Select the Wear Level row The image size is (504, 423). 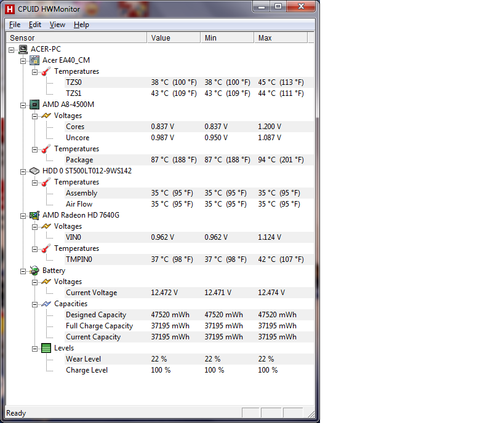point(189,359)
